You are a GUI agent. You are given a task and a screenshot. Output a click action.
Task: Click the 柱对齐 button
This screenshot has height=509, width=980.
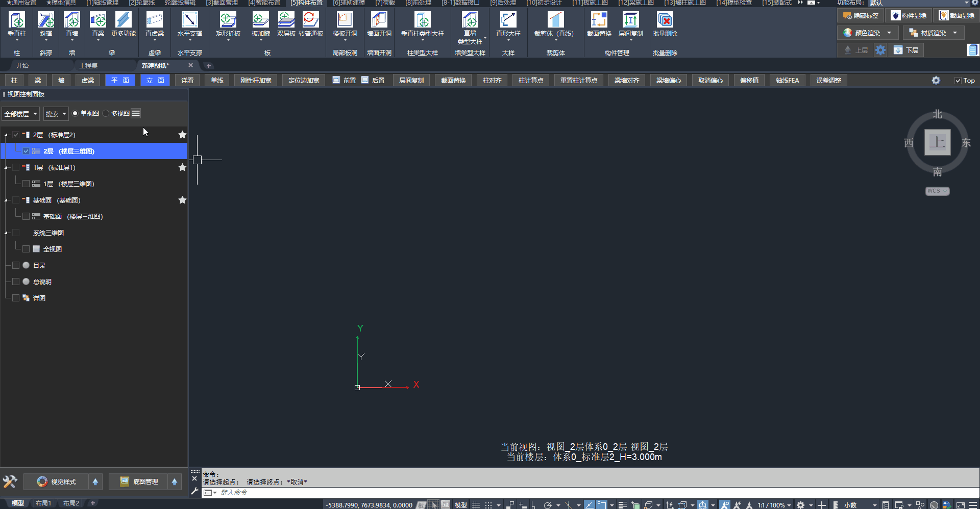coord(492,81)
